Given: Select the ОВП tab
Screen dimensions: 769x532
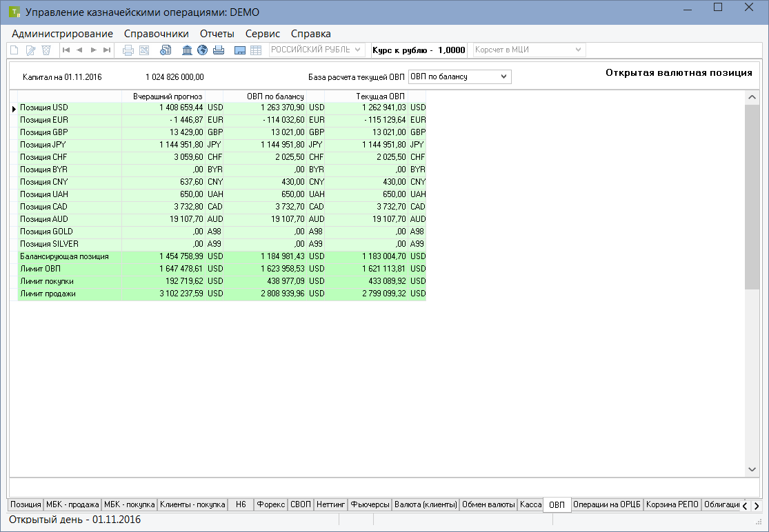Looking at the screenshot, I should pos(557,505).
